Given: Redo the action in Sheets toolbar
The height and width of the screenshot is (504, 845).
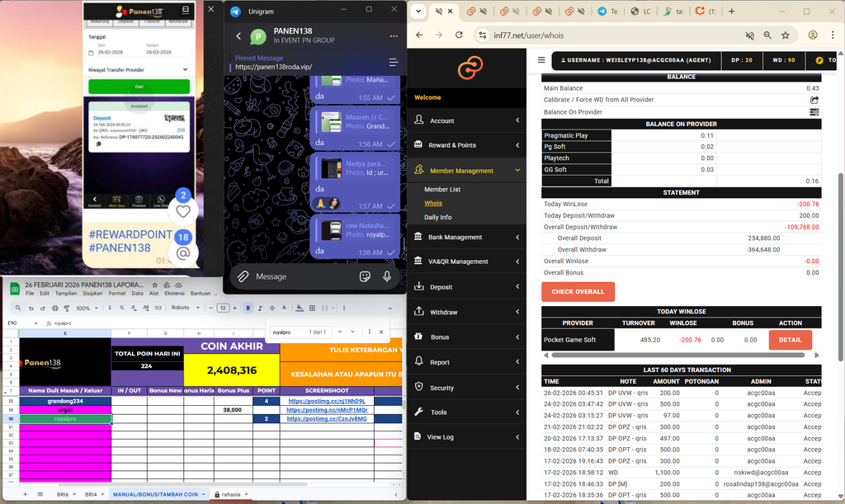Looking at the screenshot, I should (43, 308).
